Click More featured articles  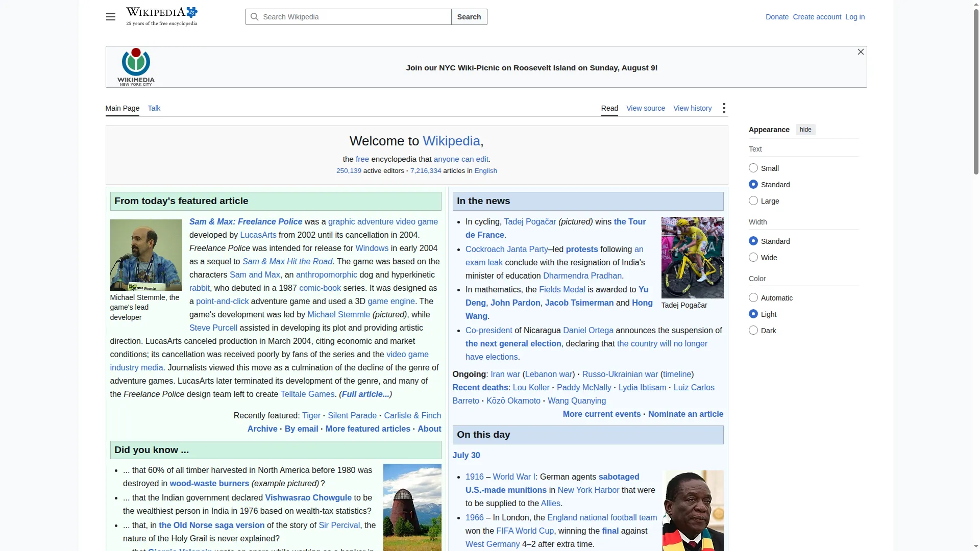[x=368, y=429]
